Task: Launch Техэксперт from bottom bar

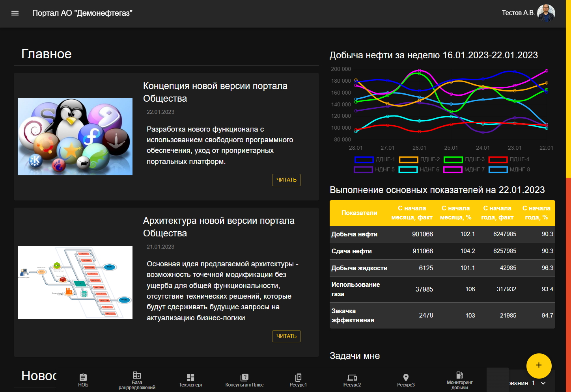Action: (190, 377)
